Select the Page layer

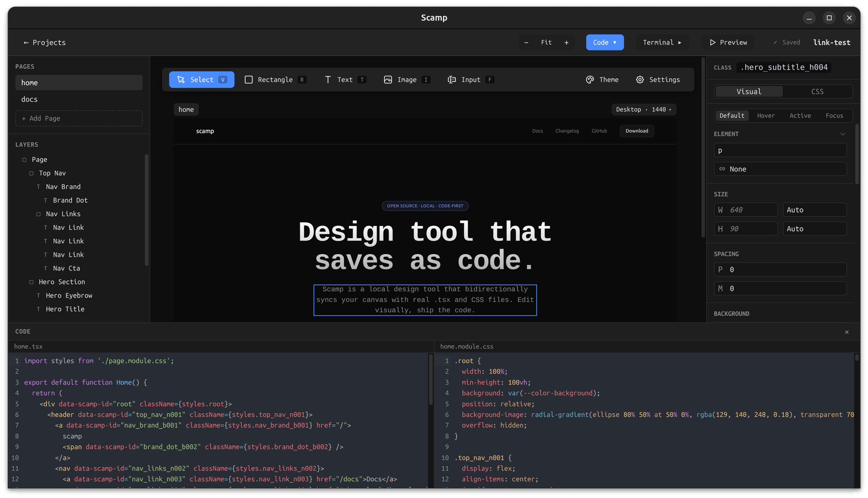pos(39,160)
